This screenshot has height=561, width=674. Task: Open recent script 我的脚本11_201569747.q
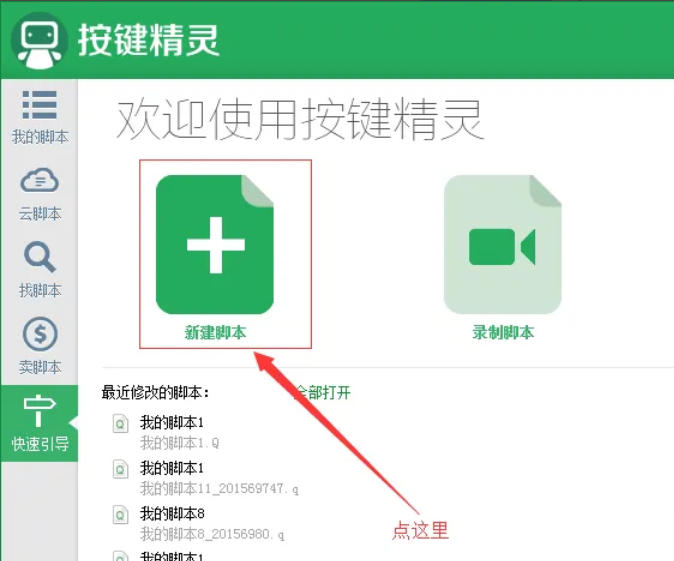click(219, 488)
